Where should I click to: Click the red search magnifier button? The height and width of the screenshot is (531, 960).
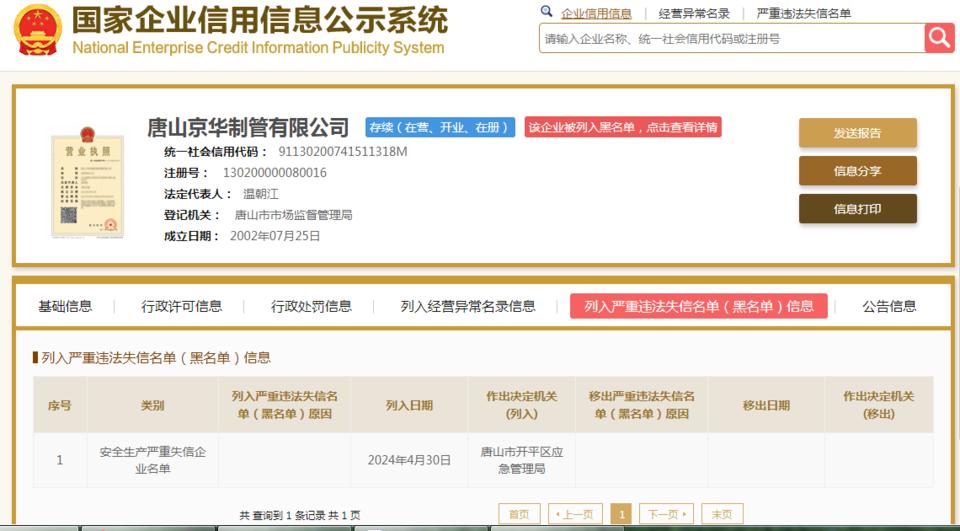(x=940, y=38)
